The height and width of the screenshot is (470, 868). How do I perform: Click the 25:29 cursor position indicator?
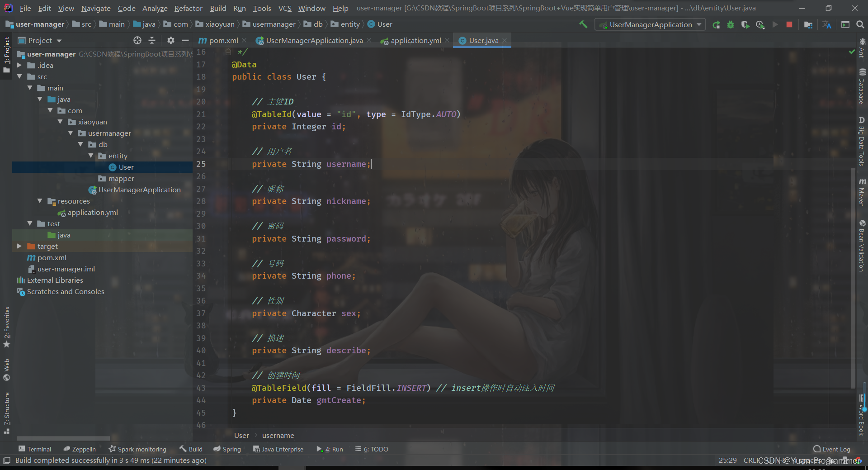(727, 460)
